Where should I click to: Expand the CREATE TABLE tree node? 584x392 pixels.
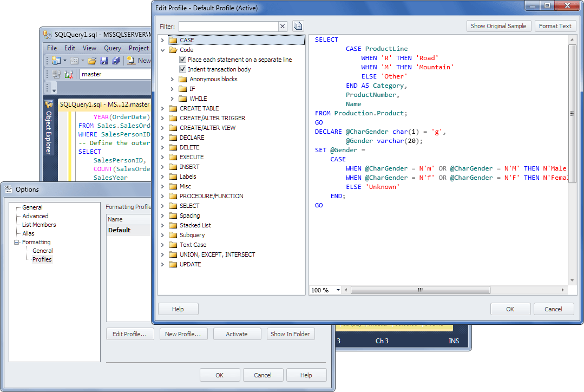click(162, 108)
